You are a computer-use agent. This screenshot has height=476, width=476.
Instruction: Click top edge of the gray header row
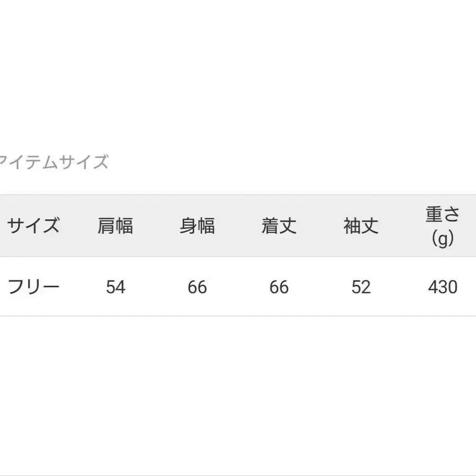[x=238, y=195]
